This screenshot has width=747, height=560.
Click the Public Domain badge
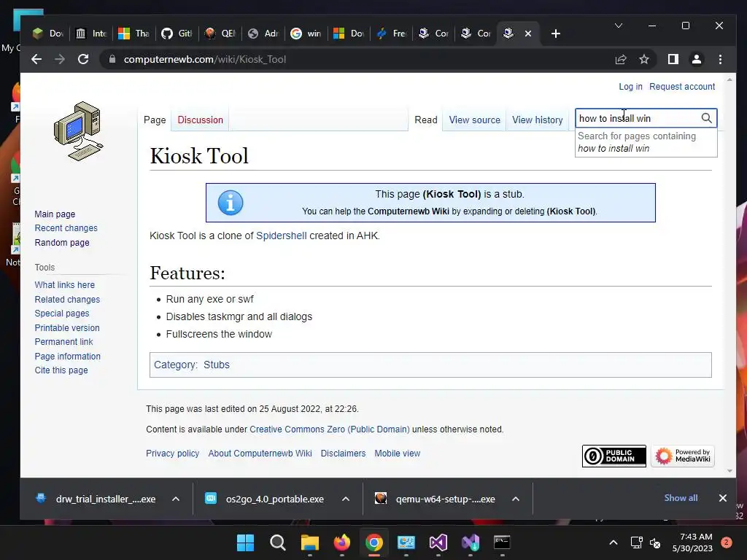614,456
